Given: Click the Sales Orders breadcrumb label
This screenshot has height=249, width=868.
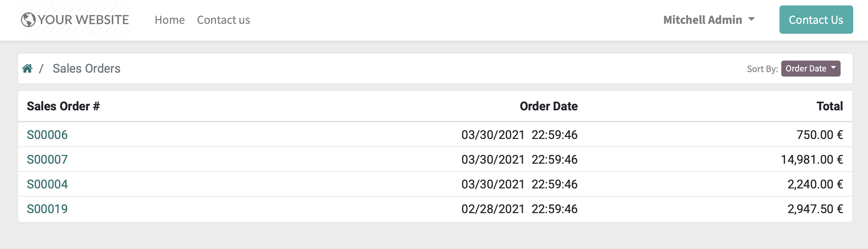Looking at the screenshot, I should [87, 68].
